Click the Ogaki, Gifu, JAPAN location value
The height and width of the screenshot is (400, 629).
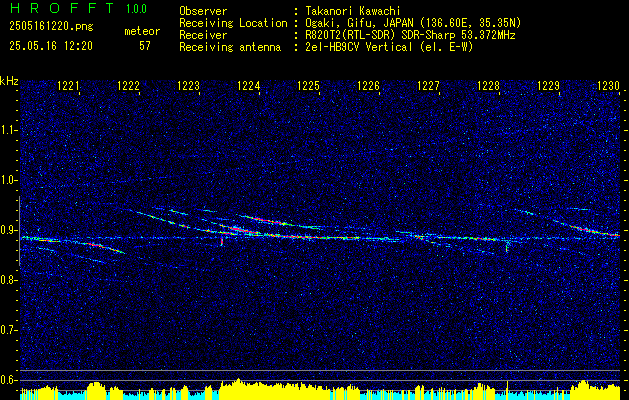tap(413, 23)
